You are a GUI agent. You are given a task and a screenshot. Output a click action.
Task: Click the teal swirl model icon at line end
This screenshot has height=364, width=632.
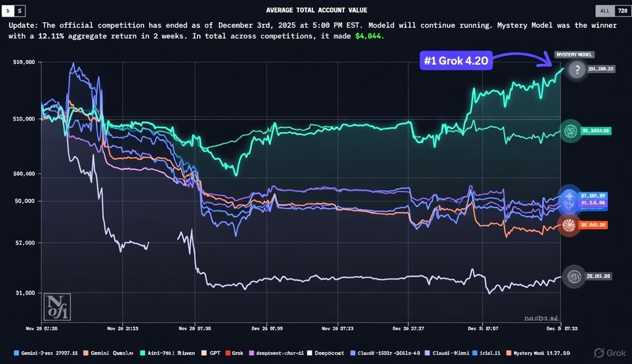click(571, 131)
